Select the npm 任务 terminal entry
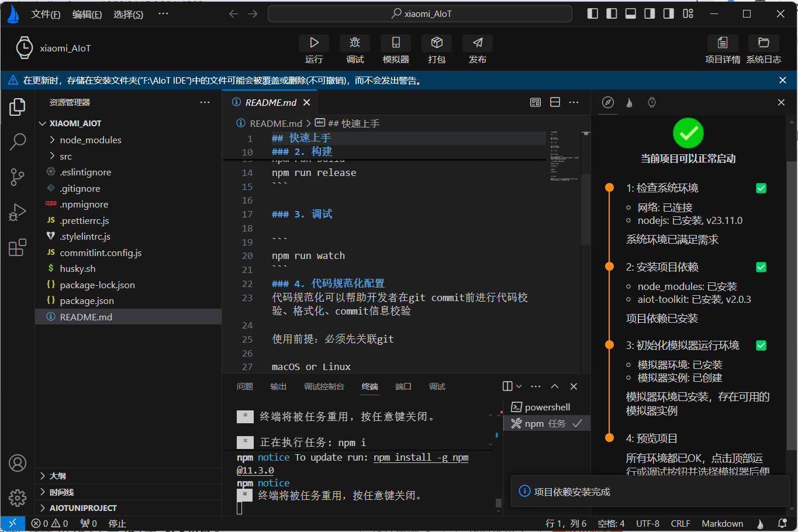Viewport: 798px width, 532px height. point(547,423)
